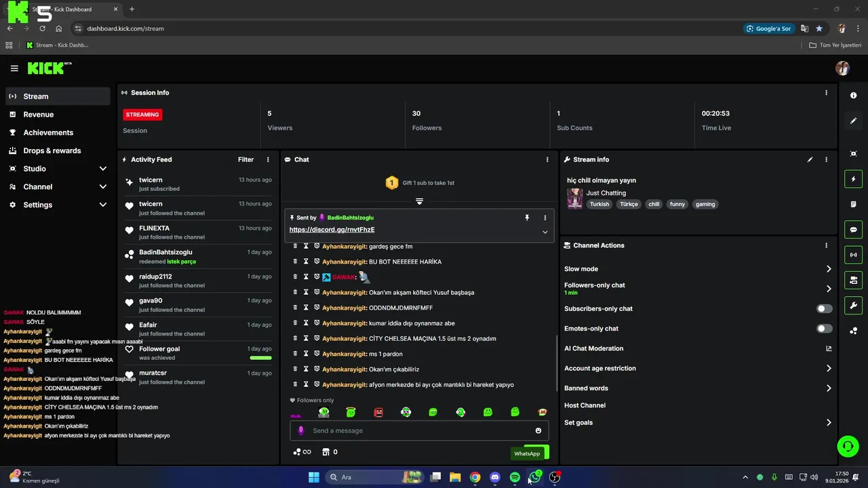Open the discord.gg/rnvtFhzE link

332,230
